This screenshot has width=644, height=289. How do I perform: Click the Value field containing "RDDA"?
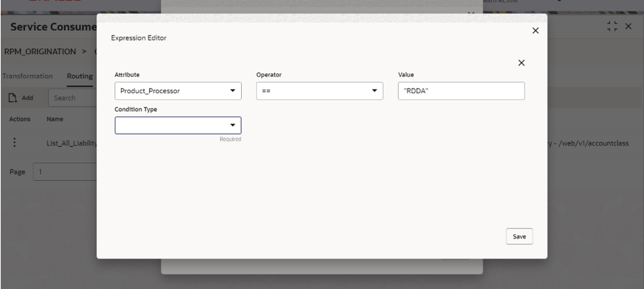(461, 91)
